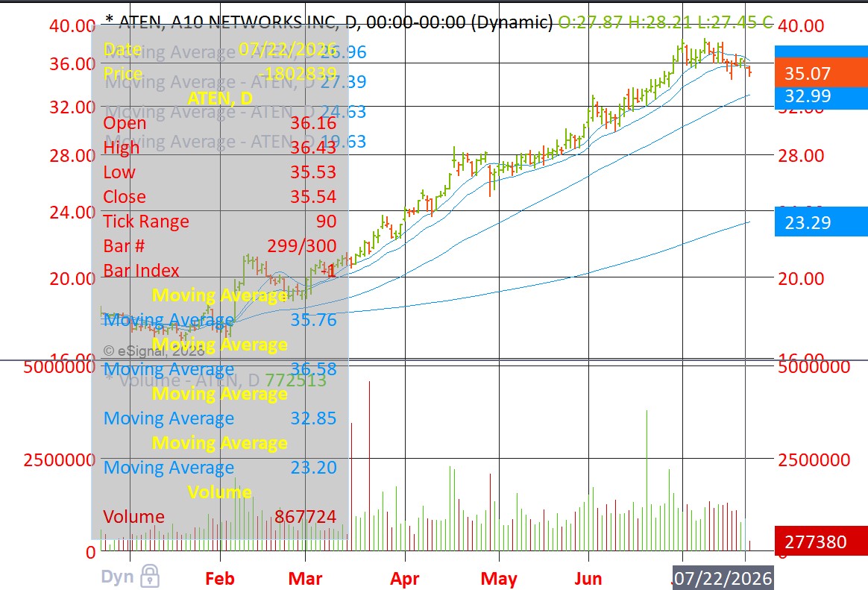Viewport: 868px width, 590px height.
Task: Click the Bar Index row label
Action: 141,270
